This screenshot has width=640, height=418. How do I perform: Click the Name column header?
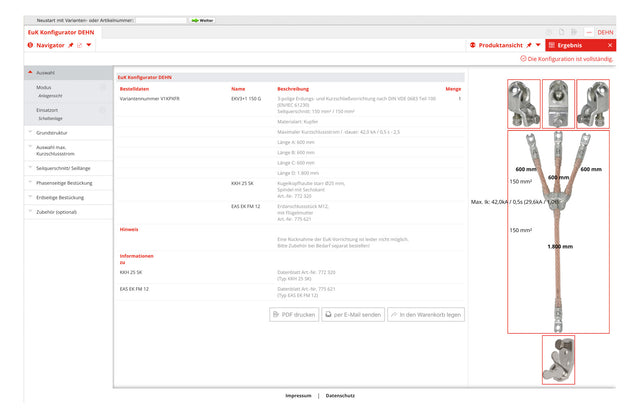238,89
